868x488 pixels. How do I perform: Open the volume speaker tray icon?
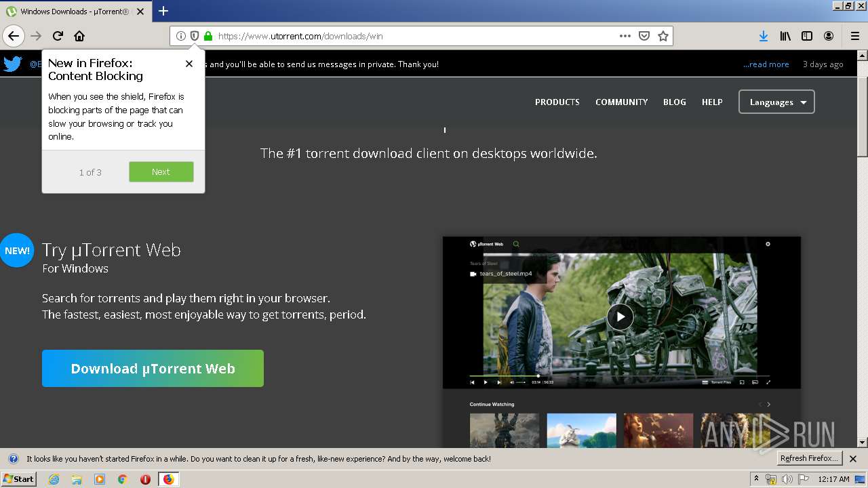coord(787,479)
